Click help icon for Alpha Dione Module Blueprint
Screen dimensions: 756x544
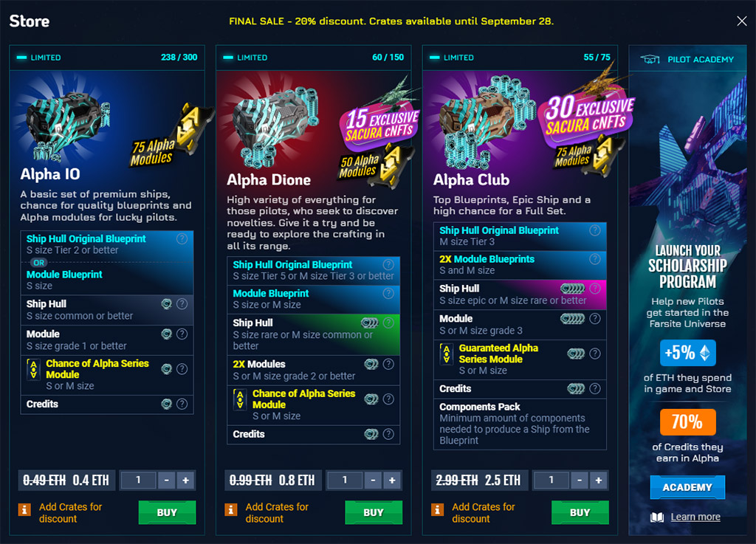pyautogui.click(x=388, y=293)
